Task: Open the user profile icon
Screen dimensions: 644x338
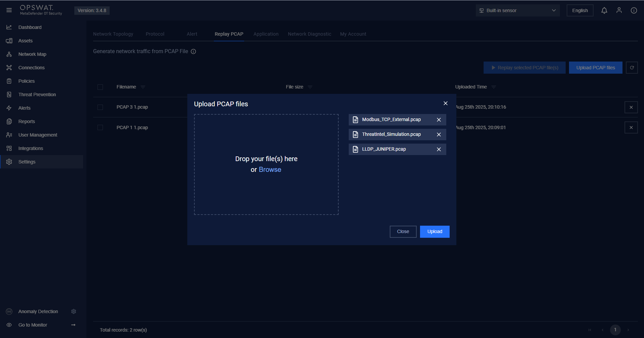Action: (x=619, y=10)
